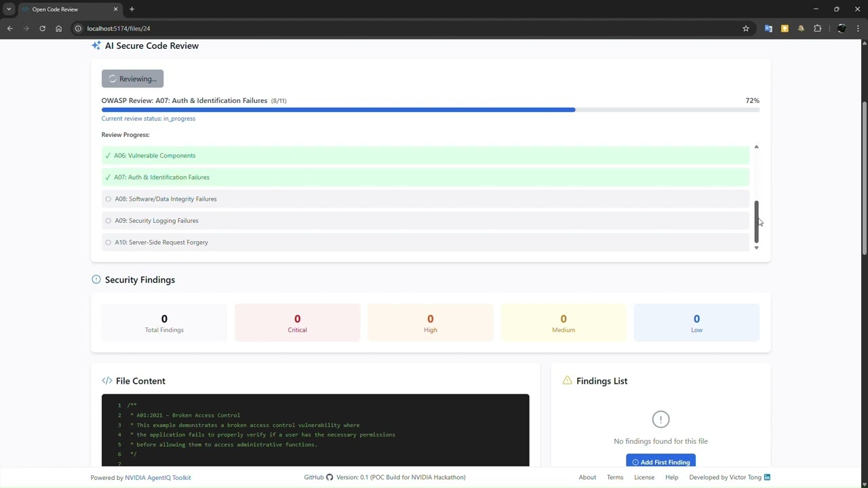868x488 pixels.
Task: Reload the page with refresh icon
Action: [x=42, y=28]
